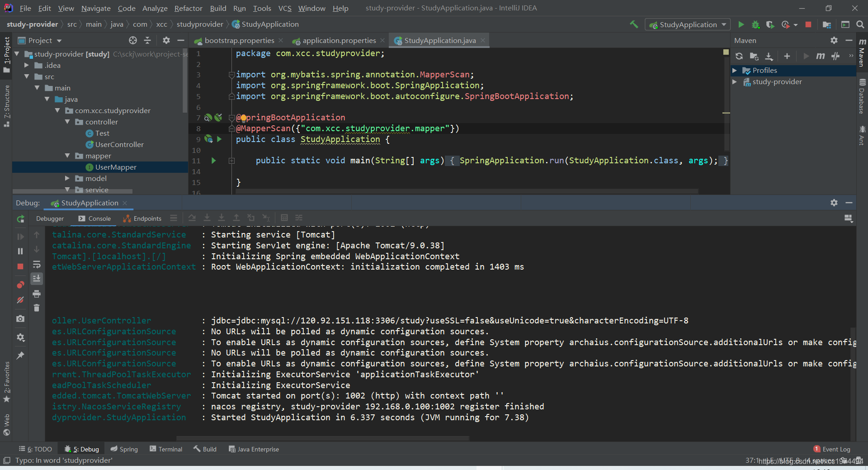Viewport: 868px width, 470px height.
Task: Open Project panel settings gear
Action: pyautogui.click(x=166, y=40)
